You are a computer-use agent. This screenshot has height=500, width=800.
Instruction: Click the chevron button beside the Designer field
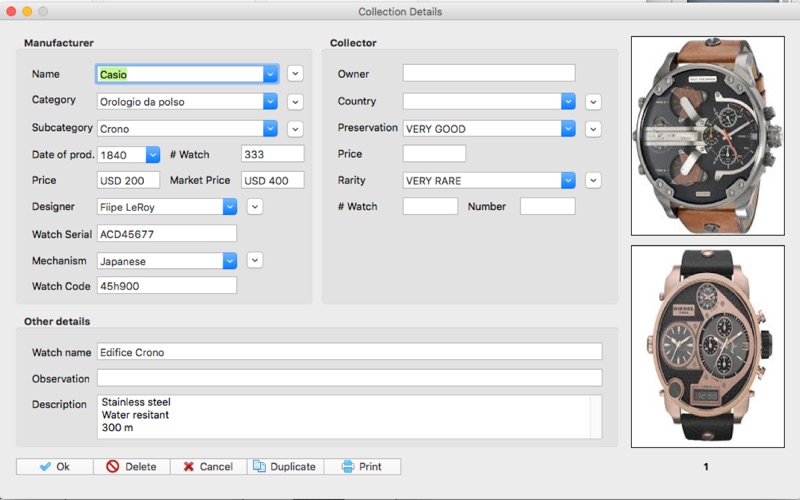pyautogui.click(x=255, y=207)
